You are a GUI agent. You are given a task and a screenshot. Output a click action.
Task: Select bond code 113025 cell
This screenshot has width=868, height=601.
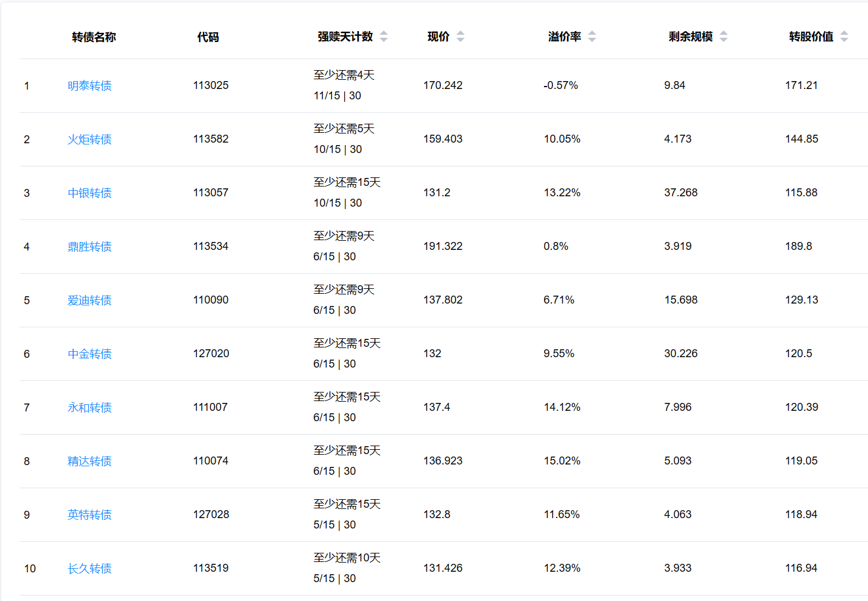pyautogui.click(x=211, y=85)
